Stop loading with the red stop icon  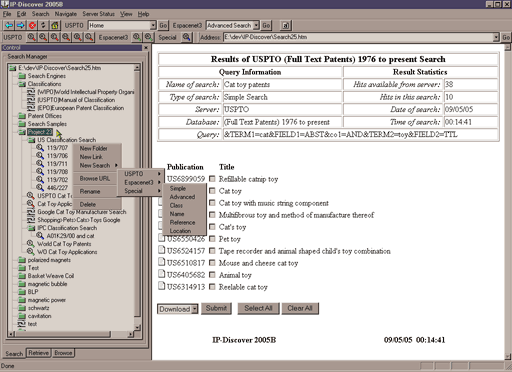coord(32,25)
